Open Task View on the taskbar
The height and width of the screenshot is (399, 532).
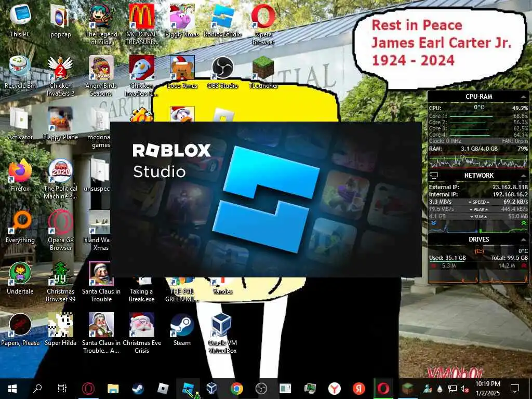62,389
